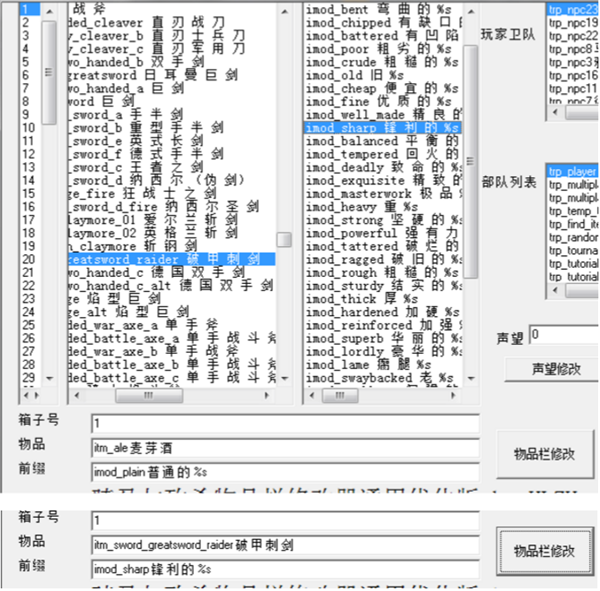Click the item list's down scroll arrow

284,379
